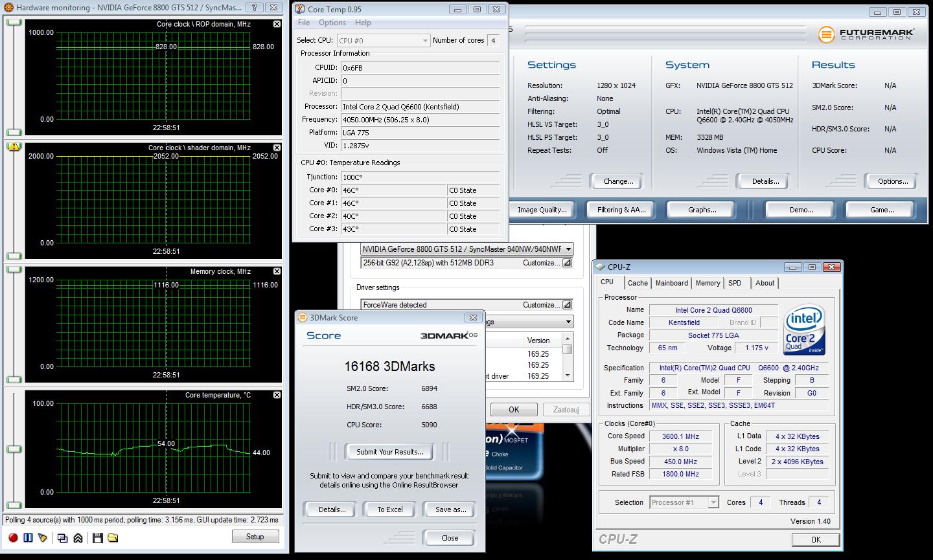The image size is (933, 560).
Task: Click the Close button in 3DMark Score
Action: pos(450,538)
